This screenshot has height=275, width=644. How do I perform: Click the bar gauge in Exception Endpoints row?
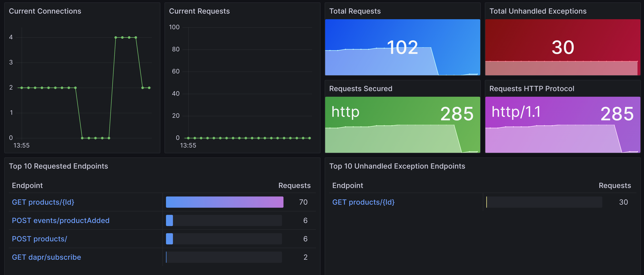click(544, 202)
